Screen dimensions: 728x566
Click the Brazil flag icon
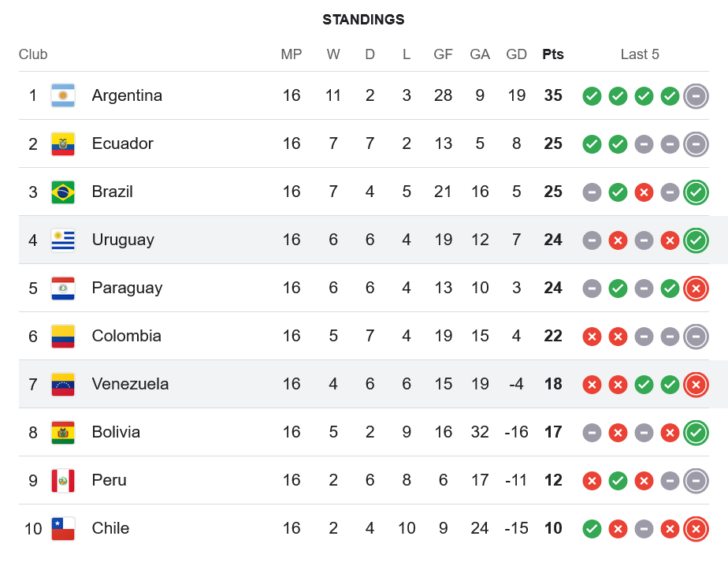pyautogui.click(x=63, y=192)
